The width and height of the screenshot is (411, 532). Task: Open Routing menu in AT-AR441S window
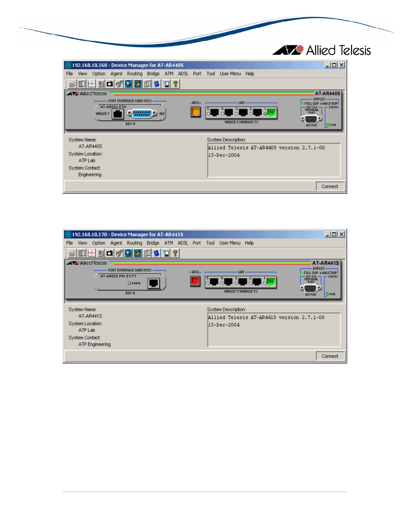pyautogui.click(x=134, y=243)
